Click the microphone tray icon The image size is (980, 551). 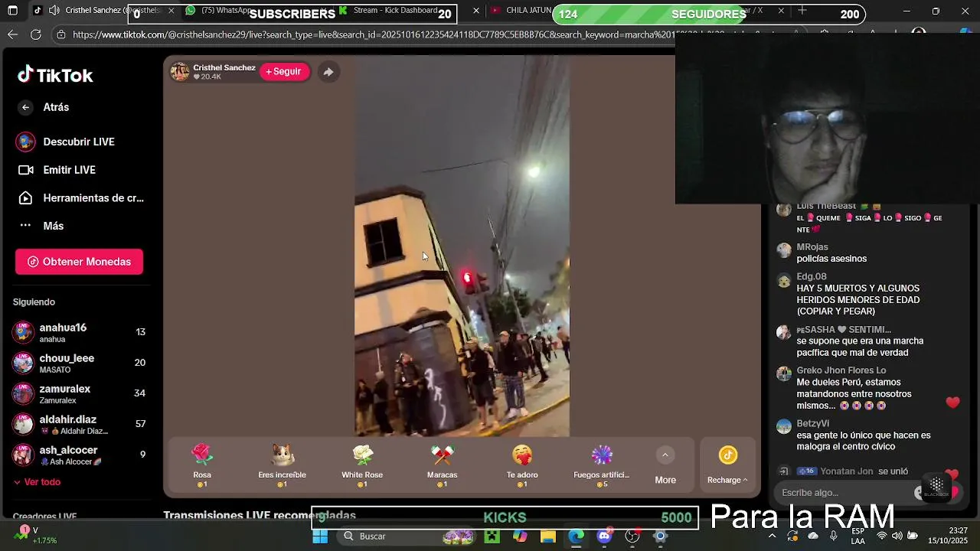[x=833, y=536]
